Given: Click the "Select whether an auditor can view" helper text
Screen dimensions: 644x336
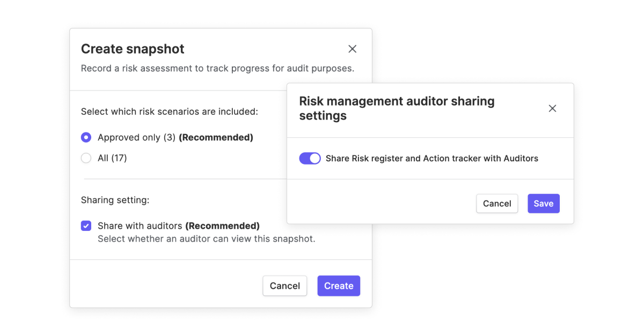Looking at the screenshot, I should 206,239.
